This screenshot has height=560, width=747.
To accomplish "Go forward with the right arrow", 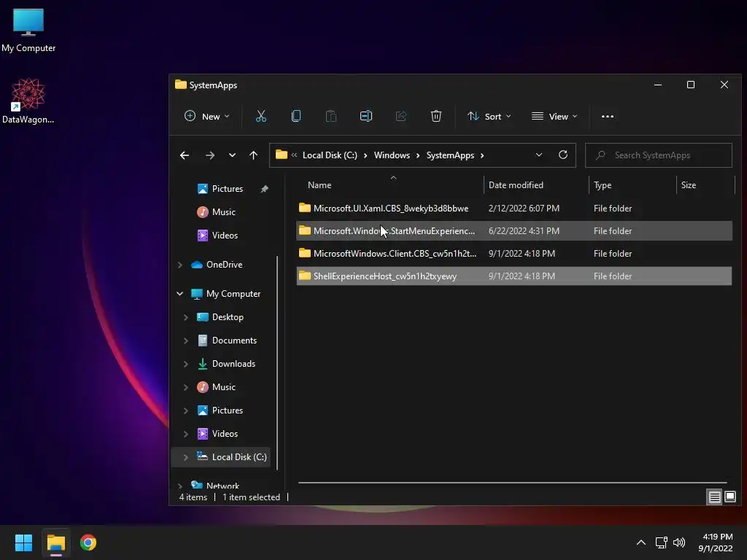I will [209, 155].
